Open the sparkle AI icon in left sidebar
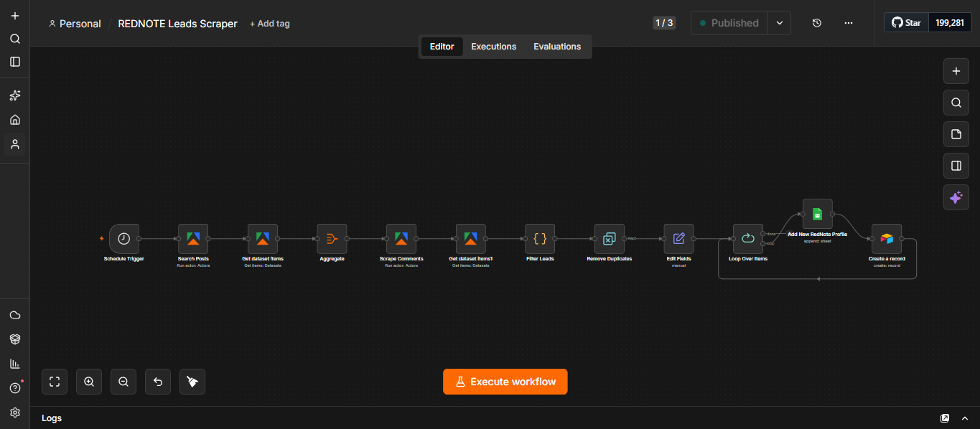This screenshot has width=980, height=429. [x=15, y=95]
